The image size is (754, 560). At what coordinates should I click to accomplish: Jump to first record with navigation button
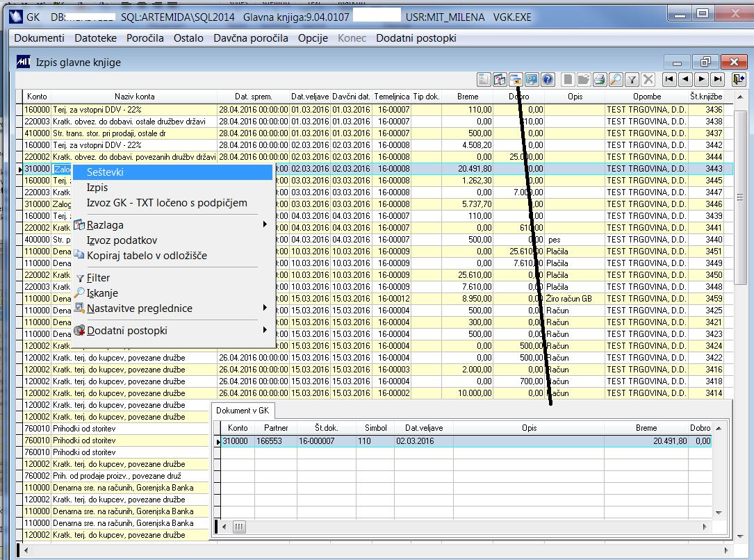click(x=669, y=79)
